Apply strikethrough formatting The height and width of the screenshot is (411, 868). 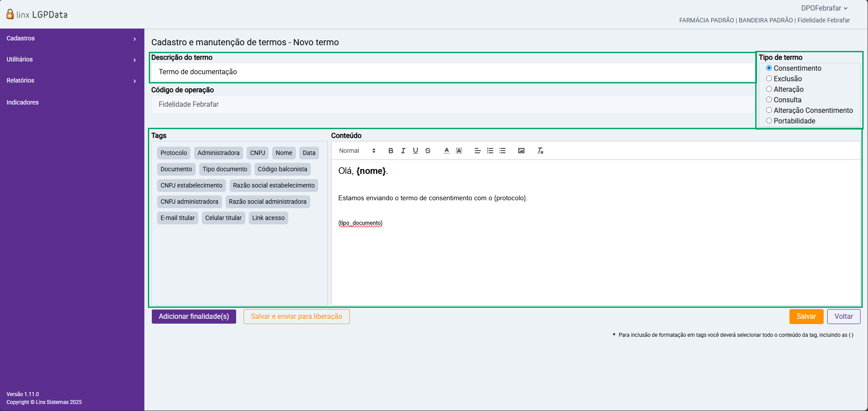click(x=428, y=151)
